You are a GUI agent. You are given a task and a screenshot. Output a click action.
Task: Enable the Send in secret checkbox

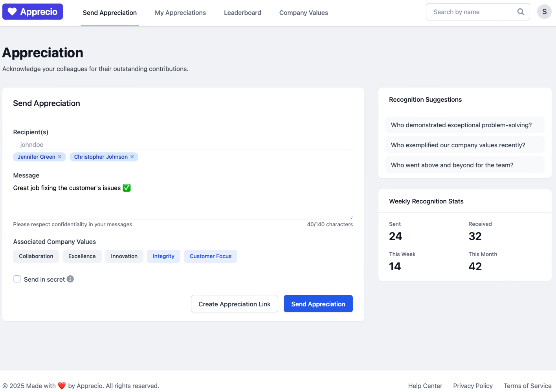coord(17,279)
